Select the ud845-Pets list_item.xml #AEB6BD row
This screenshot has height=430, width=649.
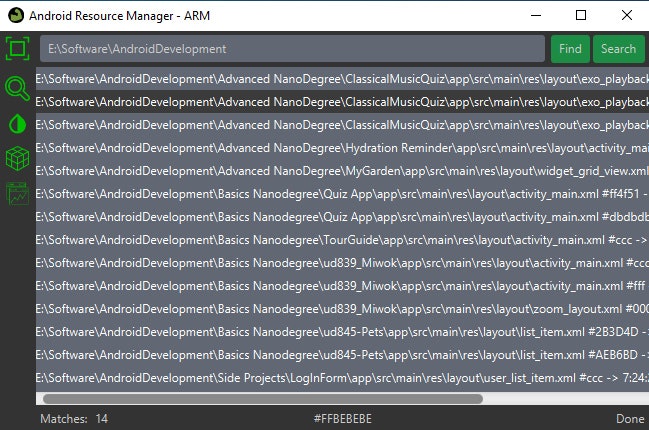(342, 355)
